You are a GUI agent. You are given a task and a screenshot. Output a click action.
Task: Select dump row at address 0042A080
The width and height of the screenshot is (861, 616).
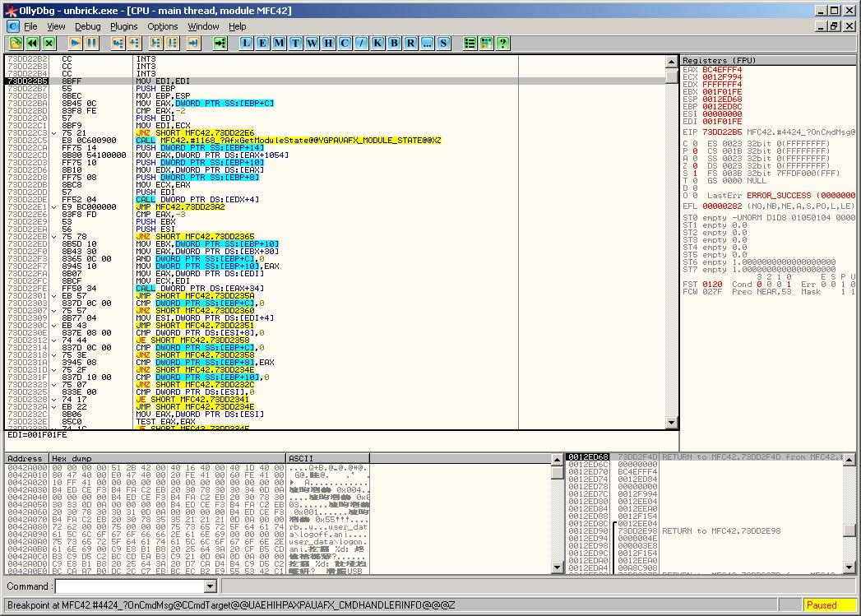tap(187, 527)
